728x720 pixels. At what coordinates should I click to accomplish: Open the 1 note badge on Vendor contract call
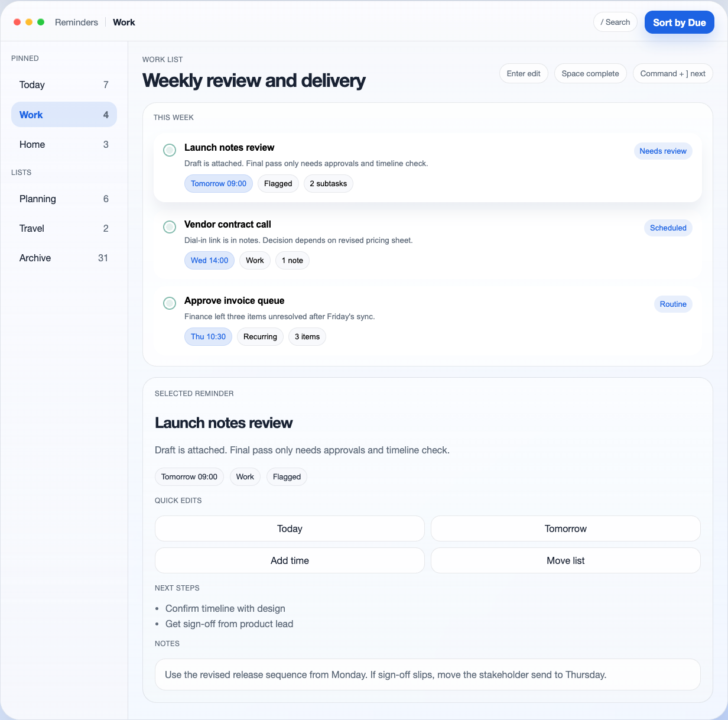point(292,260)
